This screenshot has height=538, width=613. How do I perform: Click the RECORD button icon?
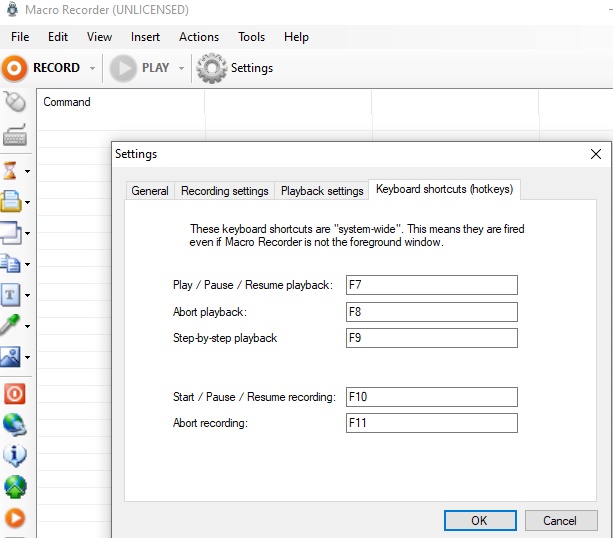point(14,68)
